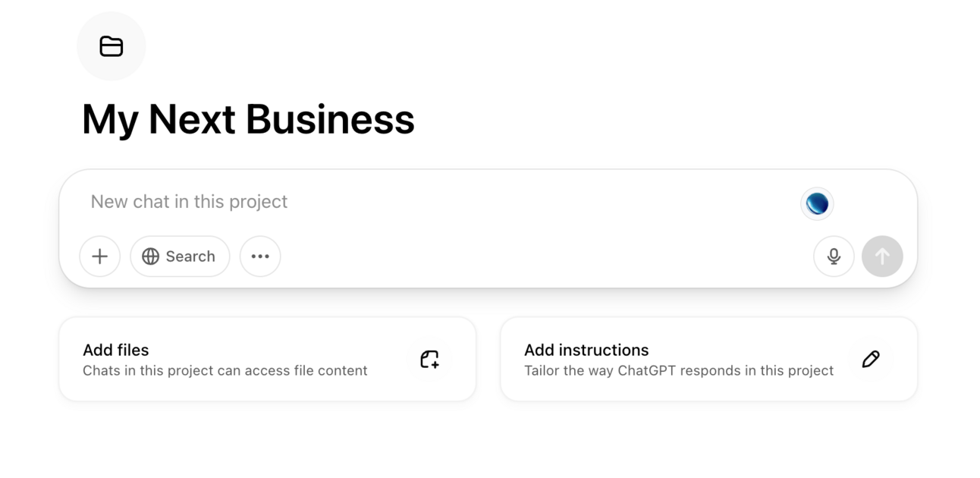The height and width of the screenshot is (478, 980).
Task: Click the pencil edit icon
Action: [871, 359]
